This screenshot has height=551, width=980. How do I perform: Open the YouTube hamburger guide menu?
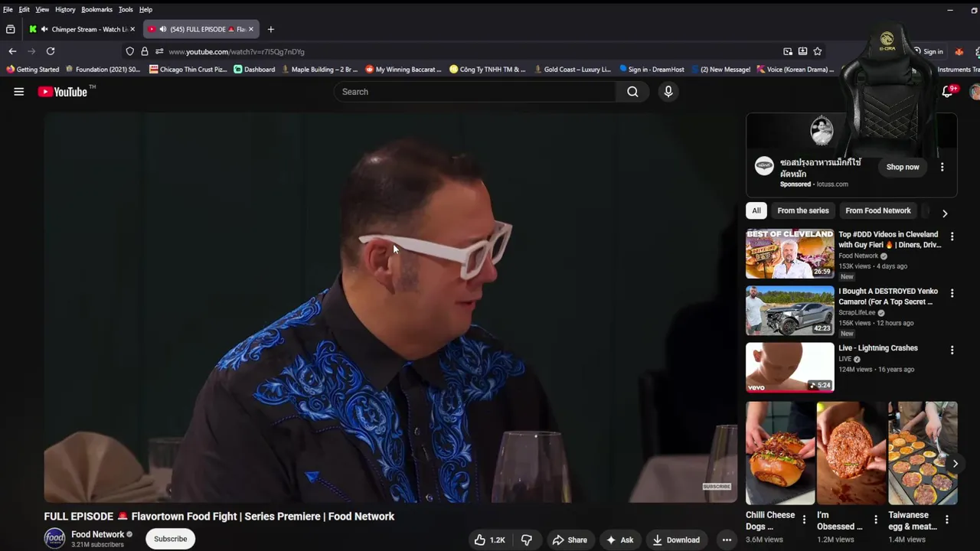pyautogui.click(x=19, y=92)
